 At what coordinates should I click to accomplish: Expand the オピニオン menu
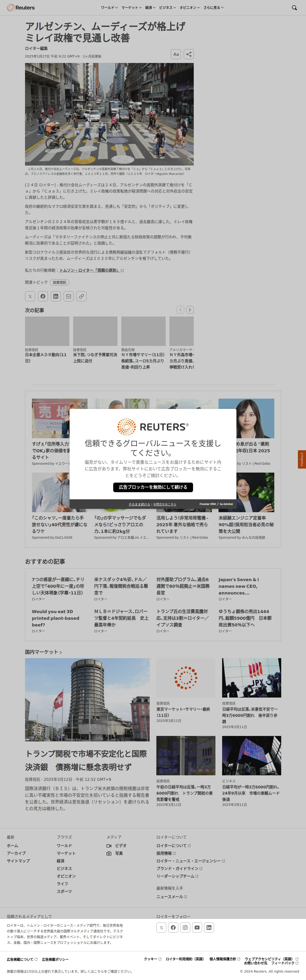point(190,8)
